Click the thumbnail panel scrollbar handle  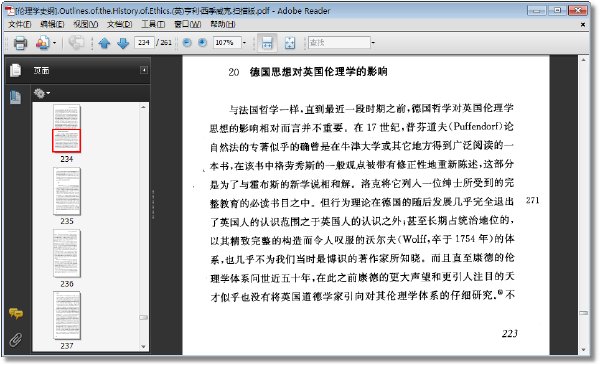point(143,317)
